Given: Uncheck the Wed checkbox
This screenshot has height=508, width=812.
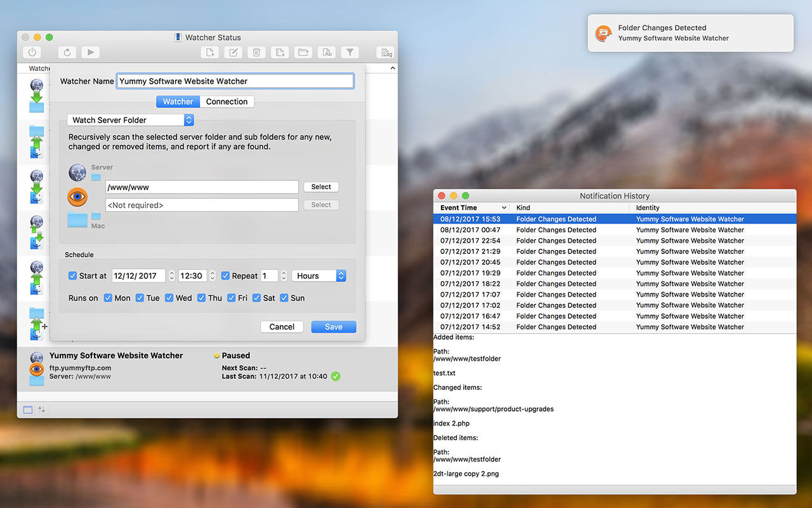Looking at the screenshot, I should [169, 298].
